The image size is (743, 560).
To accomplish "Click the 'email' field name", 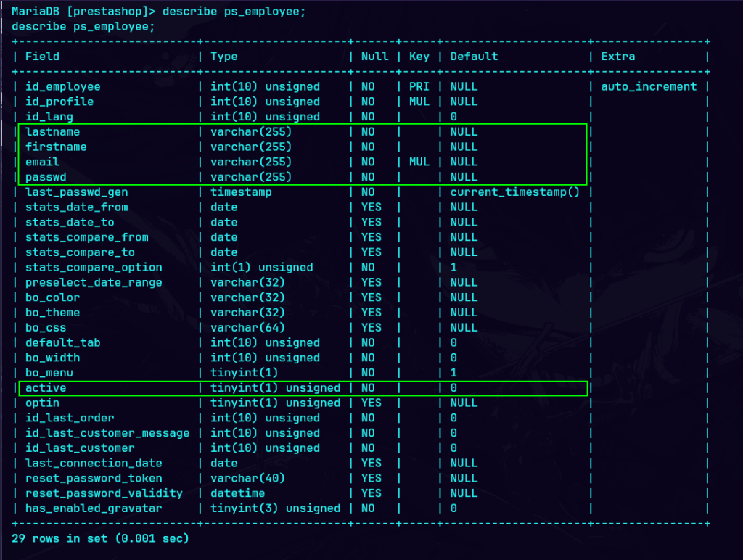I will 42,162.
